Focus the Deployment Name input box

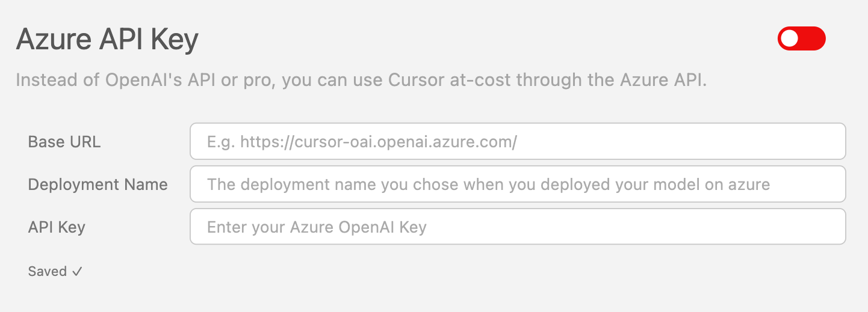(x=518, y=184)
